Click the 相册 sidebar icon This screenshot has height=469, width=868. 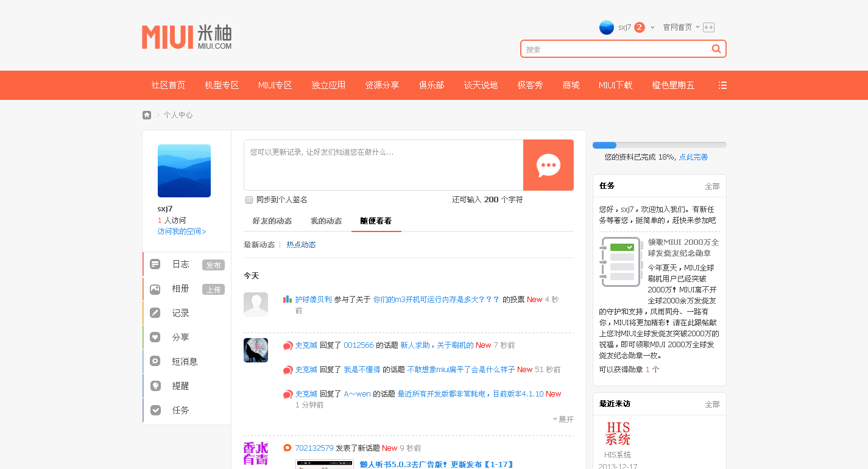point(155,289)
